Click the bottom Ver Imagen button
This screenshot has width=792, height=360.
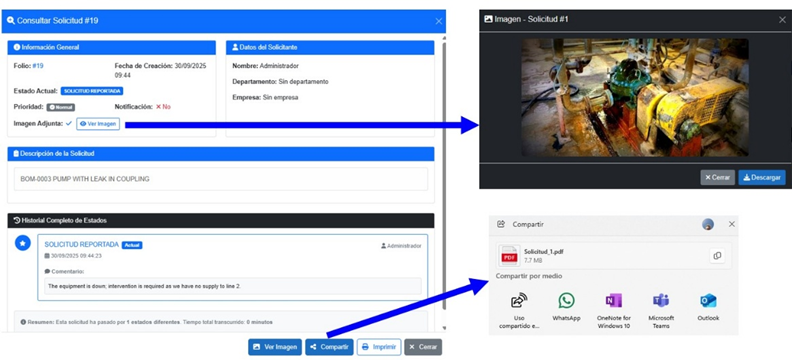pyautogui.click(x=275, y=347)
